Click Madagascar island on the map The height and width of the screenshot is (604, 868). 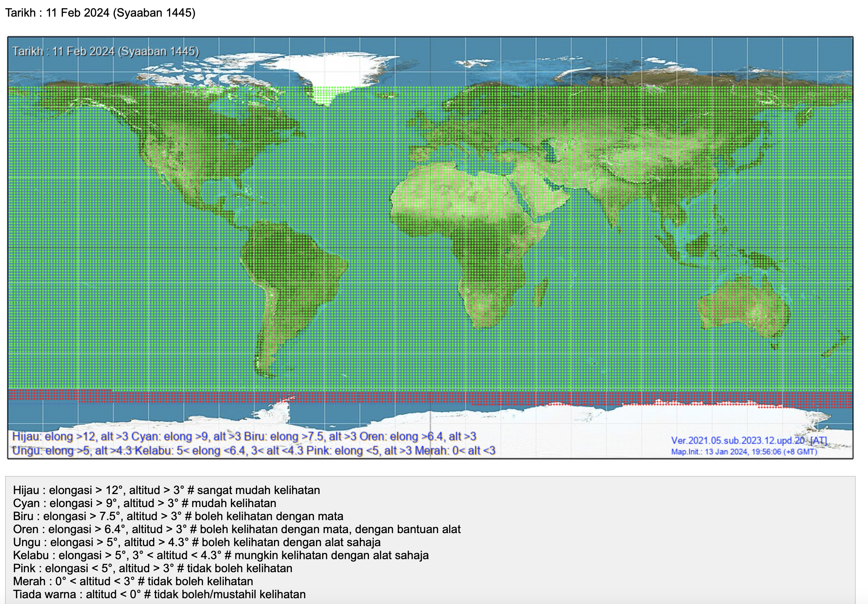click(x=541, y=293)
